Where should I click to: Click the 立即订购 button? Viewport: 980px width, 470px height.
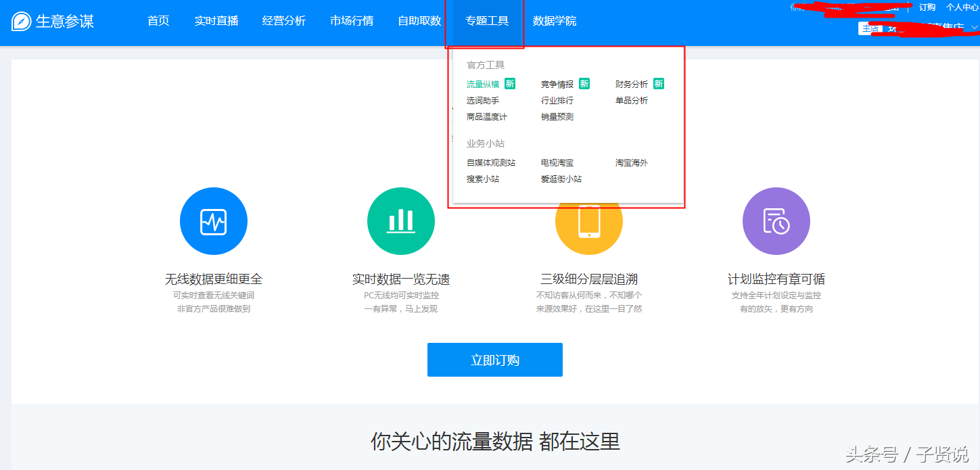click(x=494, y=360)
